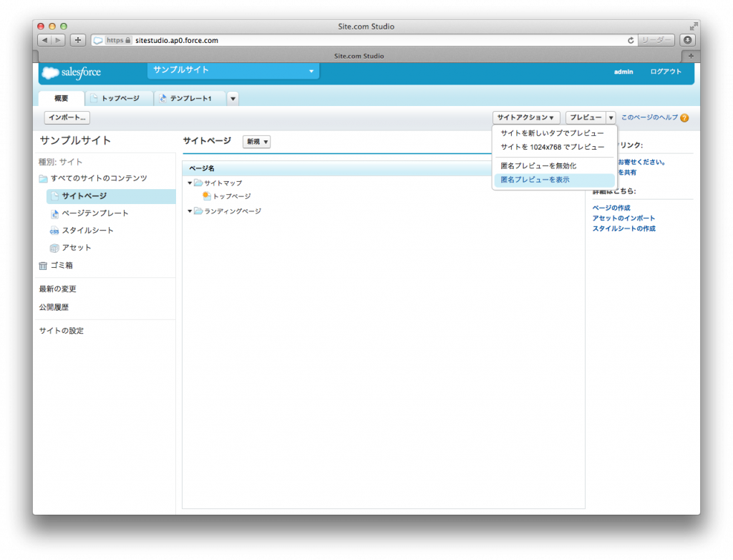Open the サンプルサイト site selector dropdown
This screenshot has width=733, height=560.
(311, 72)
